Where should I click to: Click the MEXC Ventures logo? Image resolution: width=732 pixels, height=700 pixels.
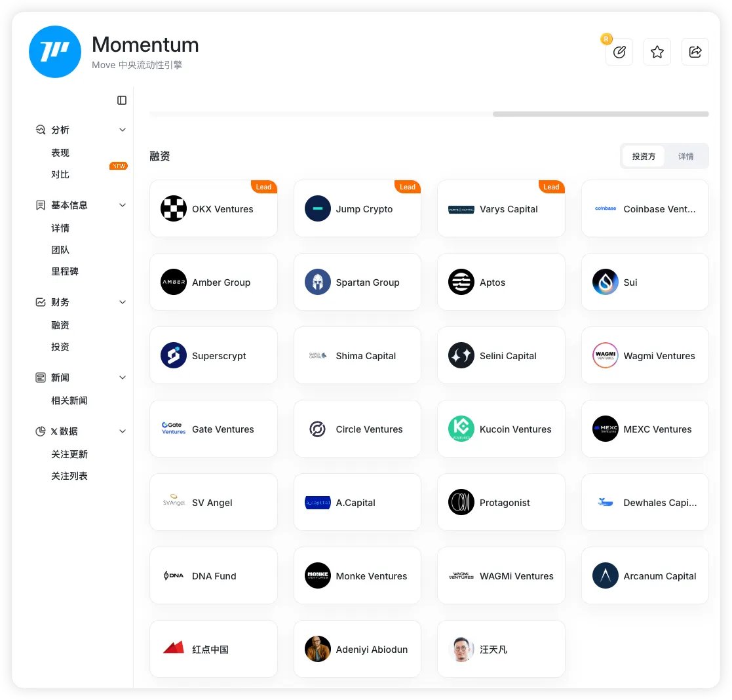pos(605,429)
